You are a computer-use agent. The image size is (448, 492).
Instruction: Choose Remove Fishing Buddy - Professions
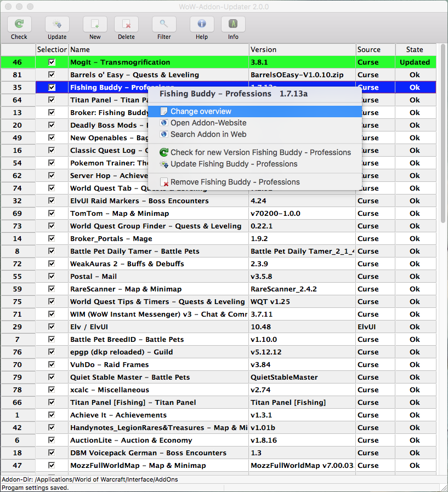(x=255, y=182)
